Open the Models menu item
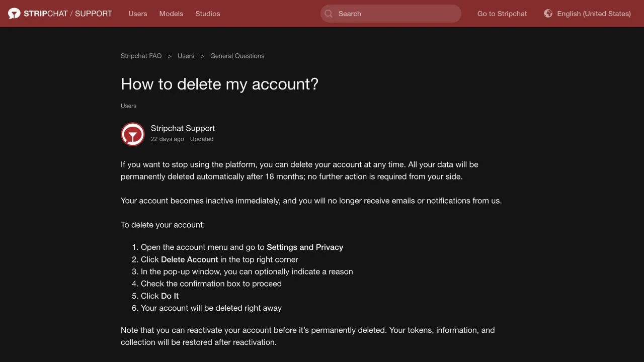 click(171, 14)
